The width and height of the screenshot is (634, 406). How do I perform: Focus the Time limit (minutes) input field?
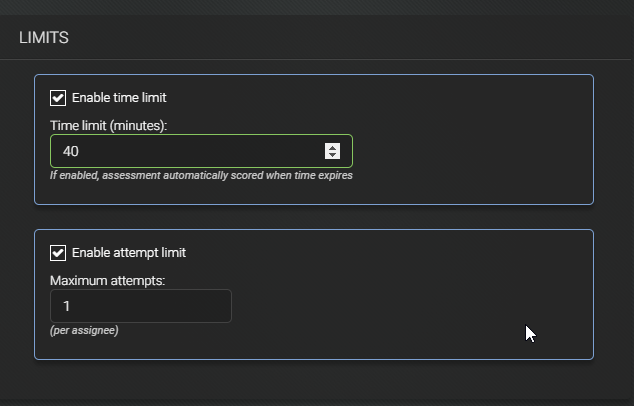click(201, 151)
